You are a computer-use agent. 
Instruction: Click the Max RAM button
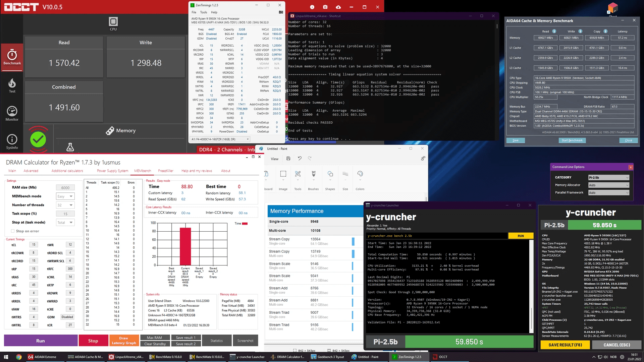pos(155,338)
